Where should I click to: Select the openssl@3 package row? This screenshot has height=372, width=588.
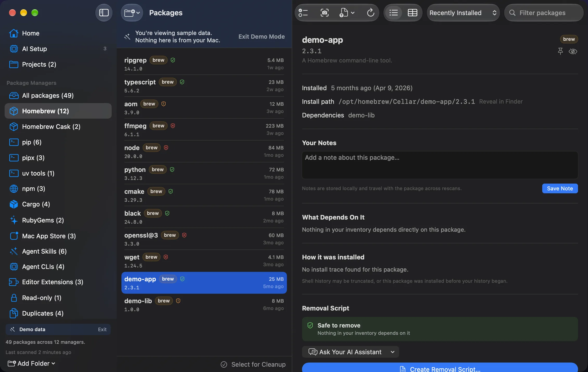click(204, 239)
